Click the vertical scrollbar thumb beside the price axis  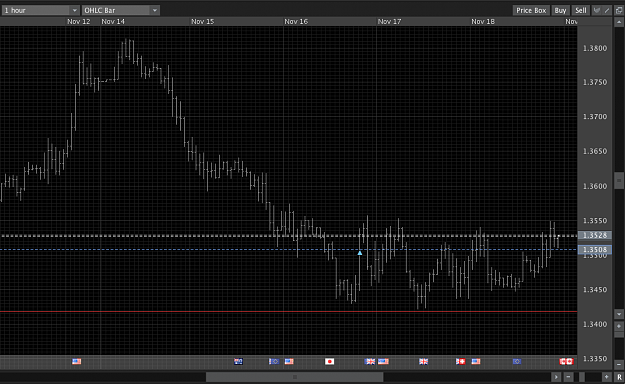(x=619, y=181)
